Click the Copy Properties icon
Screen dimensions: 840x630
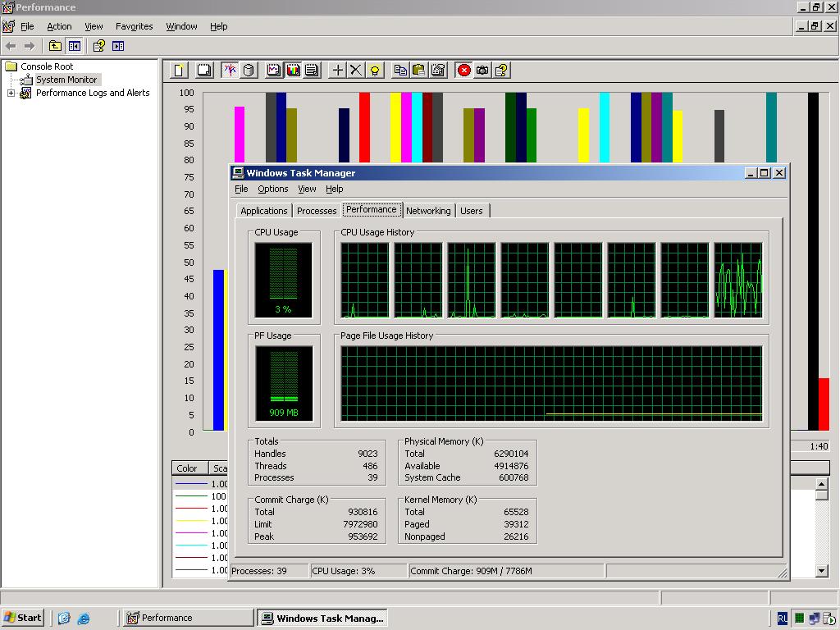400,71
